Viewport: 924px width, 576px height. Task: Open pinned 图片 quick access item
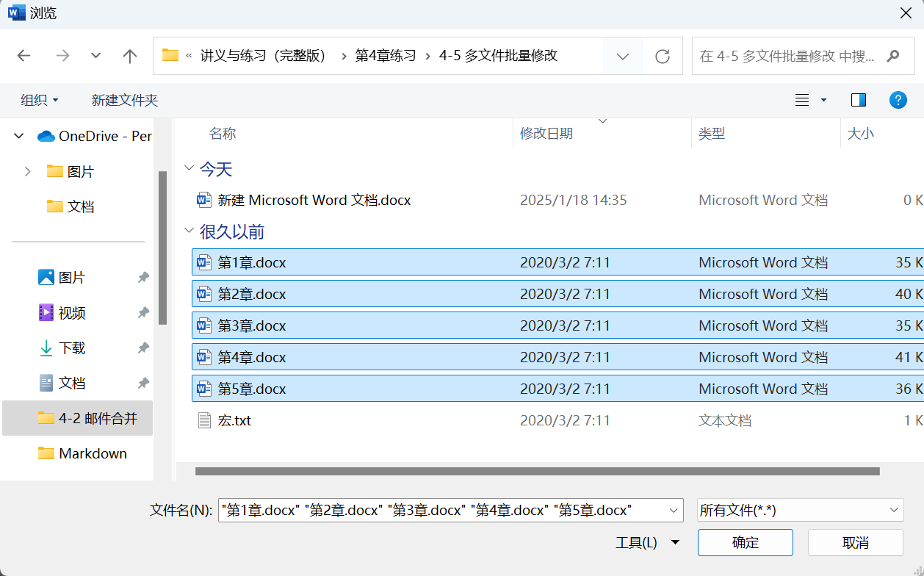[x=62, y=277]
